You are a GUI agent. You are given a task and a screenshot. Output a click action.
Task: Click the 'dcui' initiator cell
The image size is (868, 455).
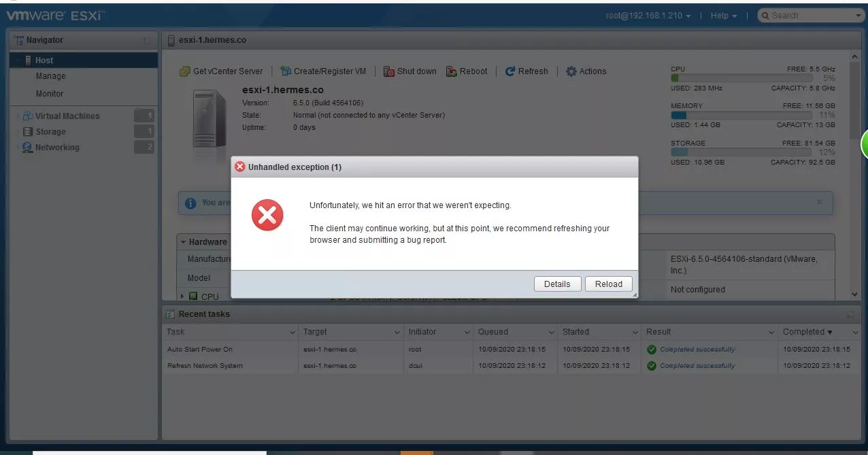tap(415, 366)
